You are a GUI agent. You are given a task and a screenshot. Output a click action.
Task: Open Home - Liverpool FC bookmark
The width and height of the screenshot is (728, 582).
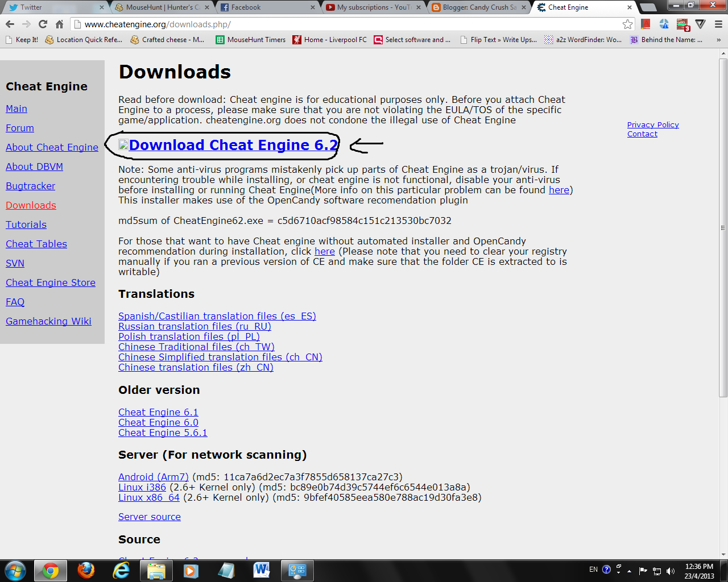(330, 40)
